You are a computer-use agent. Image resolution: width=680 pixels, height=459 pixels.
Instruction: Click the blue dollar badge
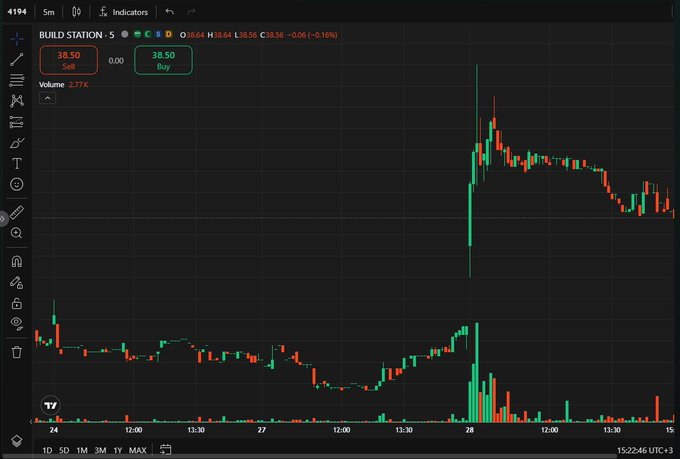pos(158,34)
